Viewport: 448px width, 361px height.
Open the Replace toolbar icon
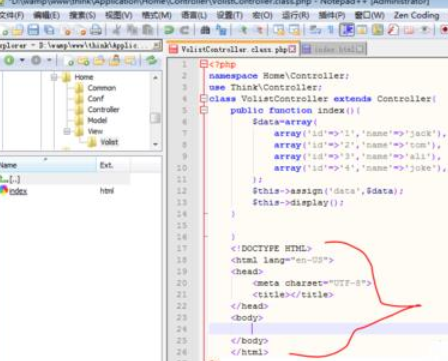(221, 30)
